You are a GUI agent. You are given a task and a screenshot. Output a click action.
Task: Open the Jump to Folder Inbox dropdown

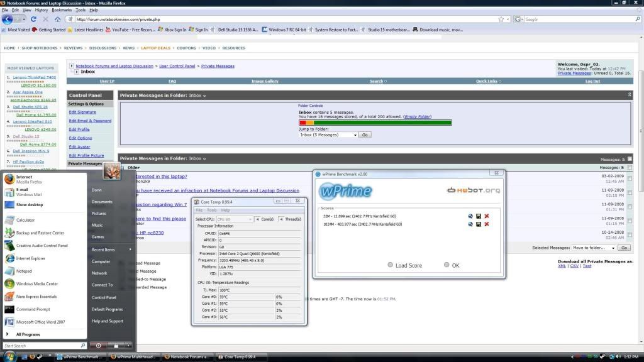click(x=328, y=135)
